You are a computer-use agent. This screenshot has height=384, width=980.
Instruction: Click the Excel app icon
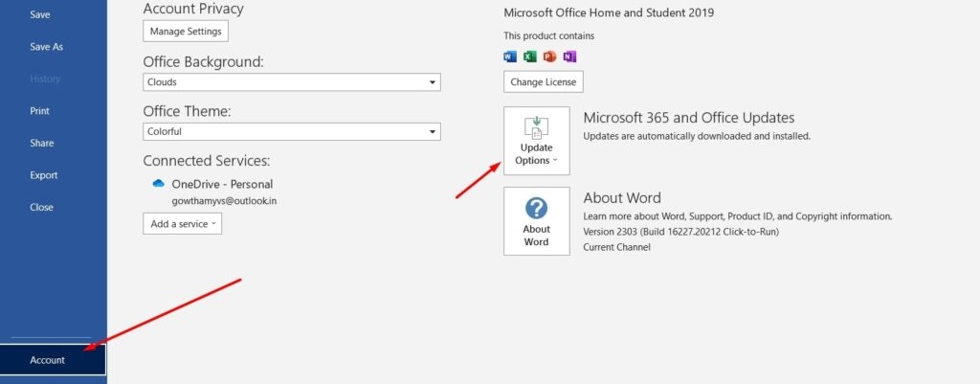[530, 56]
